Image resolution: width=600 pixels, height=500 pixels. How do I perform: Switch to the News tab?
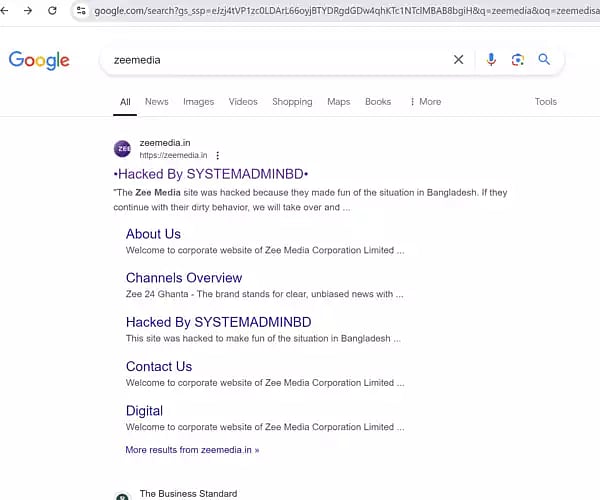coord(156,102)
